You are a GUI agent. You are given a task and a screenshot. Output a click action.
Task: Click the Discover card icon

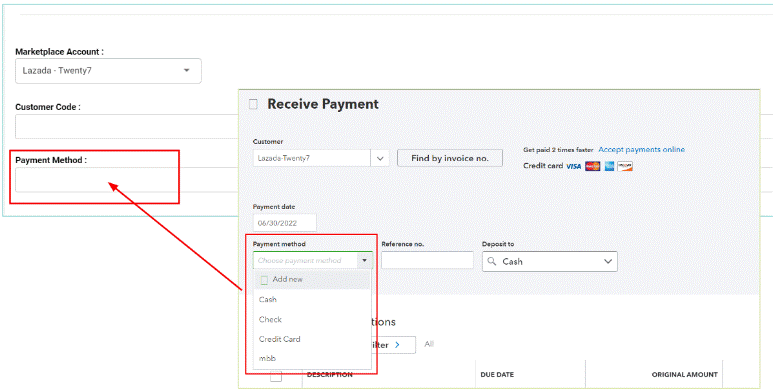click(x=625, y=167)
